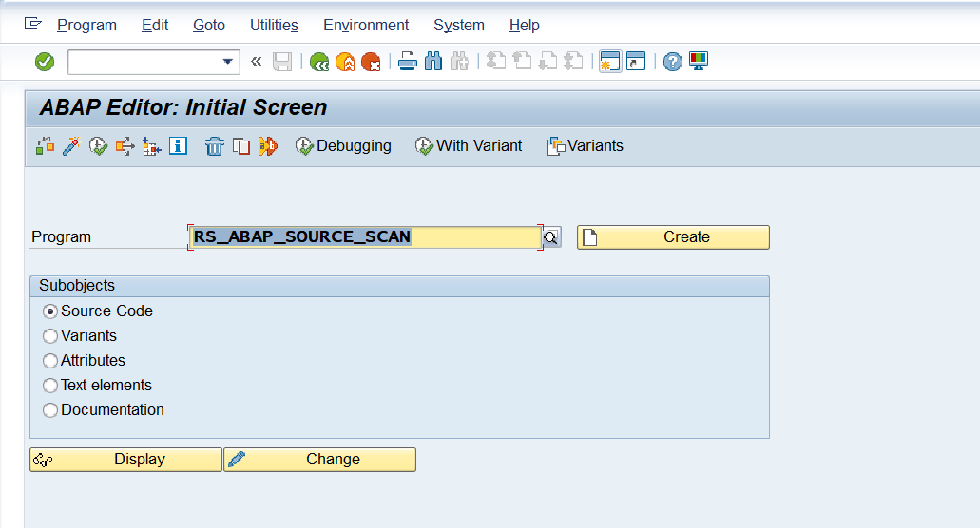Click the Create button

point(673,237)
